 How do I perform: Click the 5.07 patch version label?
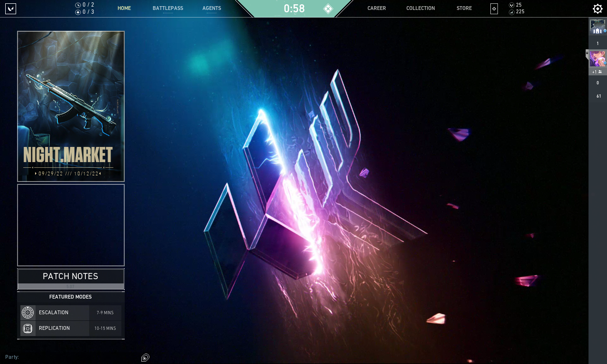[x=70, y=287]
